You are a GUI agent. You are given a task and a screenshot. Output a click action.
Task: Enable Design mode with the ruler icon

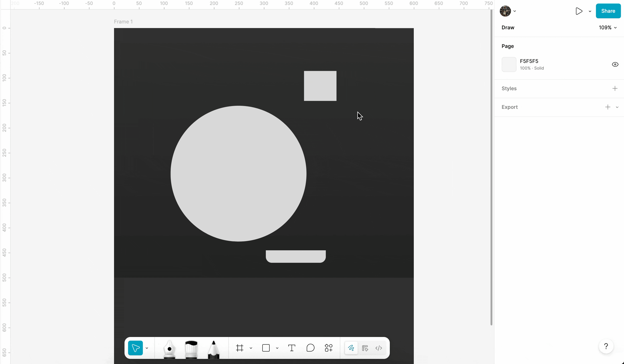click(365, 348)
